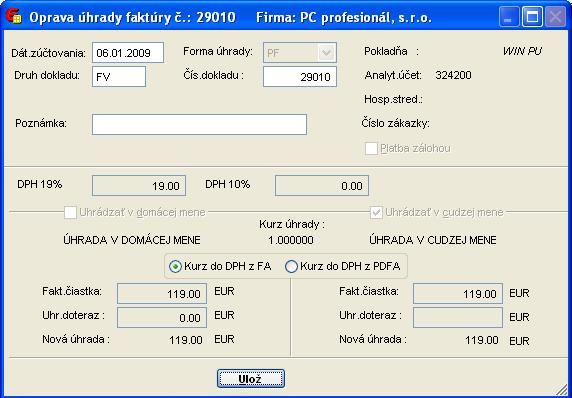Click the ÚHRADA V CUDZEJ MENE heading
Screen dimensions: 572x398
click(433, 240)
